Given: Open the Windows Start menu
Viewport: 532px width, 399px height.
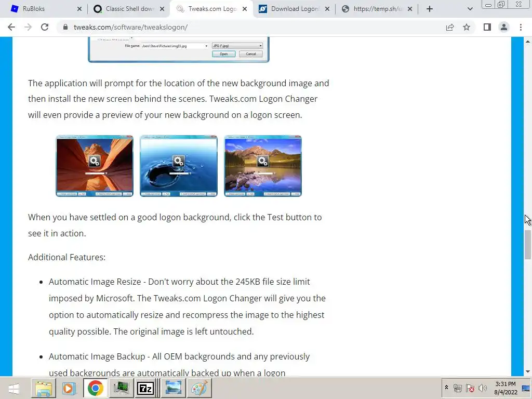Looking at the screenshot, I should (x=14, y=388).
